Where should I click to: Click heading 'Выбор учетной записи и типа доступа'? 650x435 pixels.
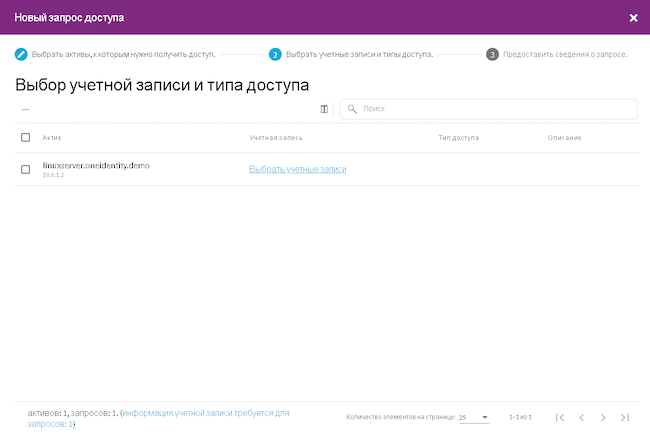[162, 85]
